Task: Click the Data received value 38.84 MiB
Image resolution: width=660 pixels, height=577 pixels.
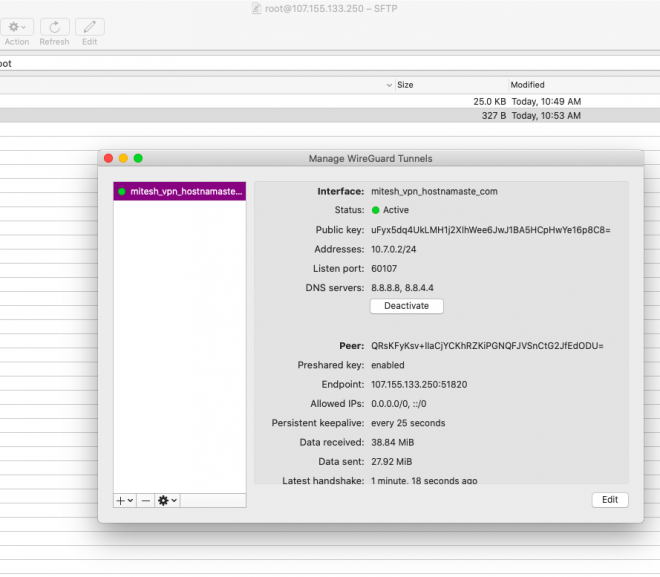Action: tap(392, 443)
